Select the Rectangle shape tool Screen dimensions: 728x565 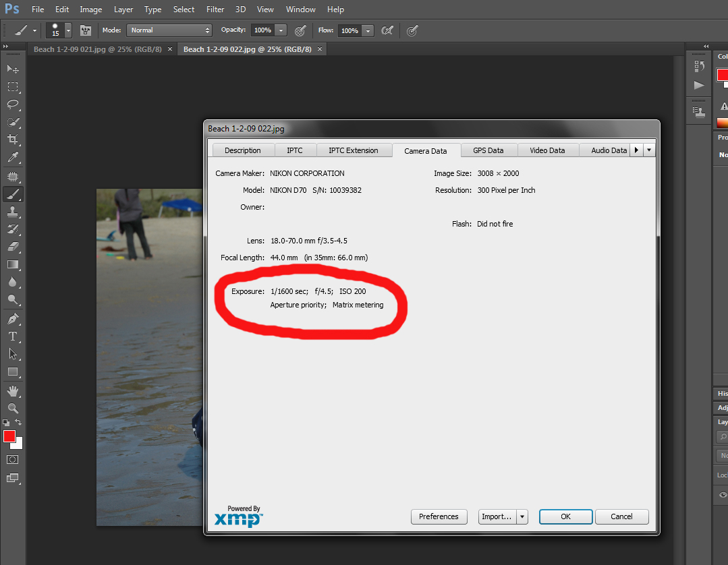click(x=13, y=372)
